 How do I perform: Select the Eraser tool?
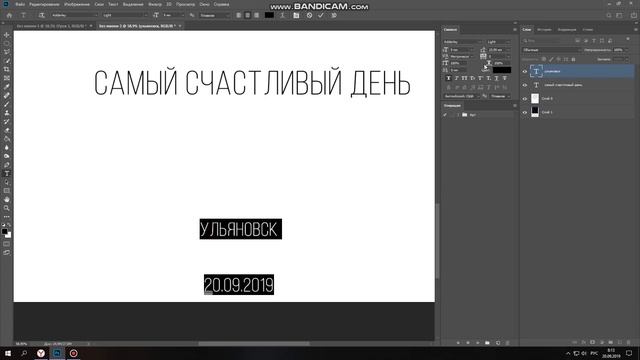[x=7, y=130]
